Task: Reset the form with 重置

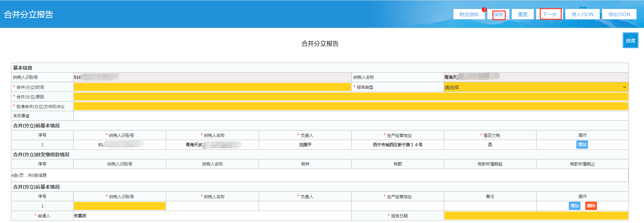Action: tap(523, 14)
